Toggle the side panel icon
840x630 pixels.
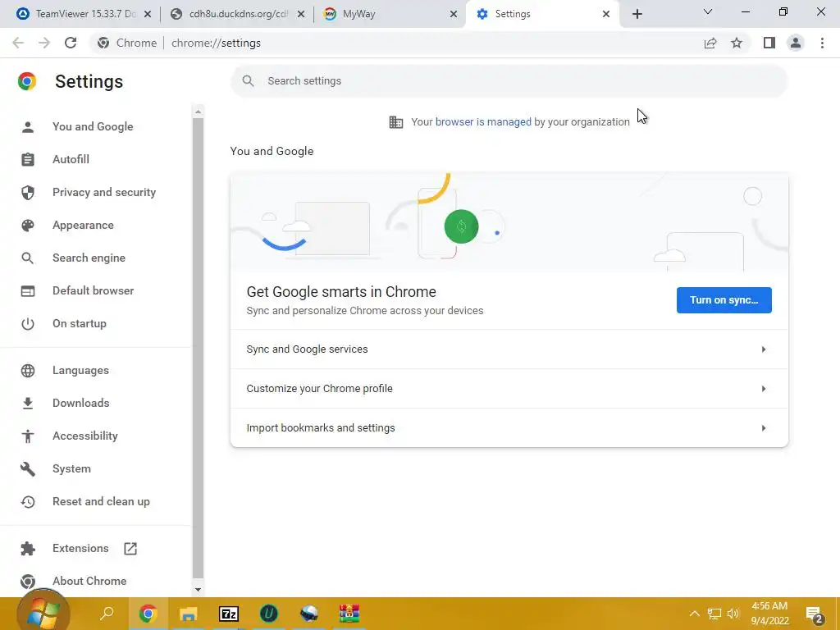pyautogui.click(x=769, y=43)
